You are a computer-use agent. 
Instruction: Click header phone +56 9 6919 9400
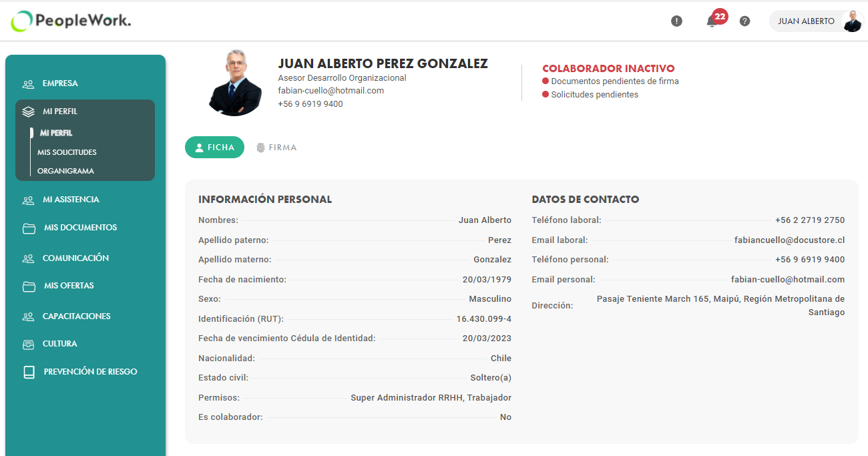tap(310, 104)
